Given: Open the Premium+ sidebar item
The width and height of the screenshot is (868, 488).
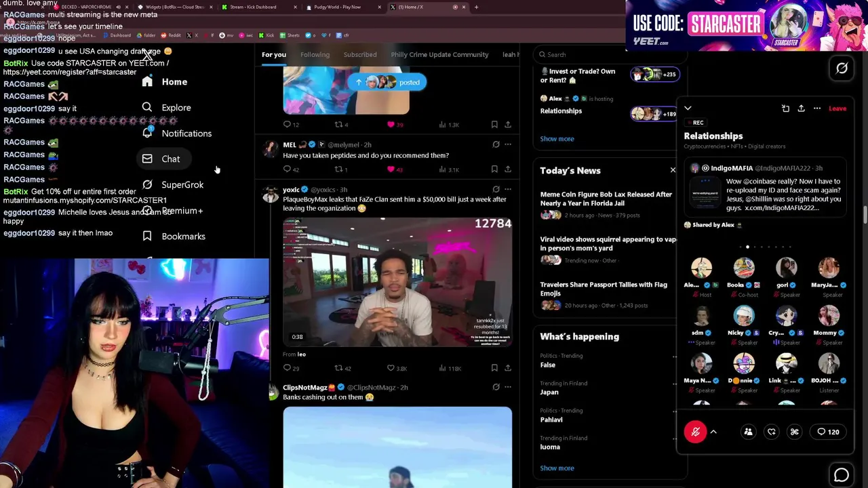Looking at the screenshot, I should 173,211.
